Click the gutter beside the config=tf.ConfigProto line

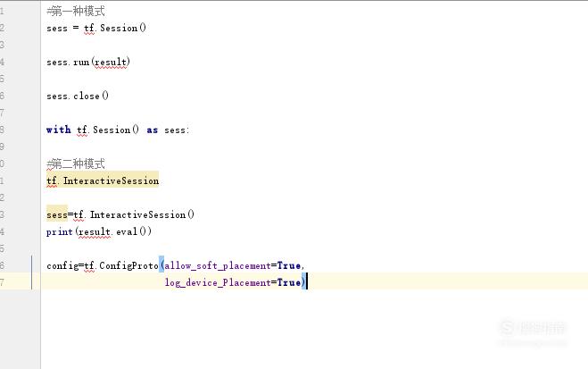(21, 265)
